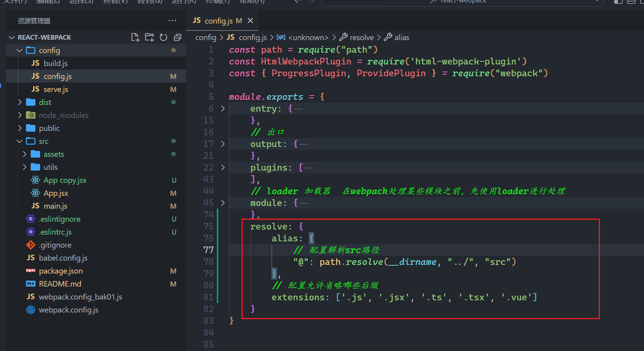This screenshot has width=644, height=351.
Task: Open .eslintignore file
Action: click(96, 219)
